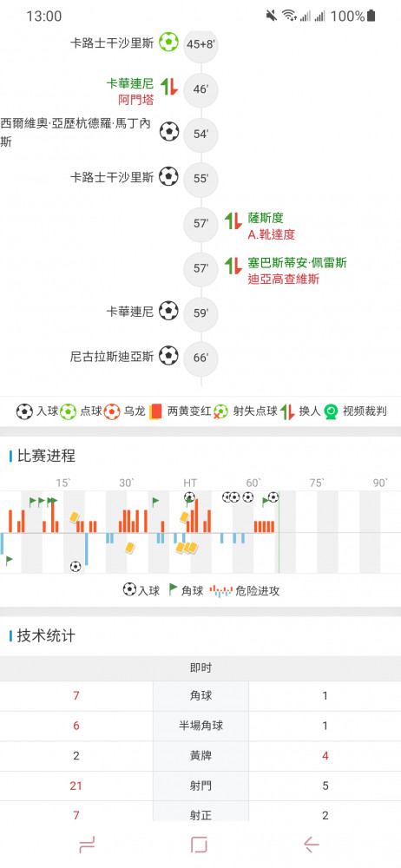Viewport: 401px width, 868px height.
Task: Tap the substitution arrows icon at 46'
Action: coord(169,86)
